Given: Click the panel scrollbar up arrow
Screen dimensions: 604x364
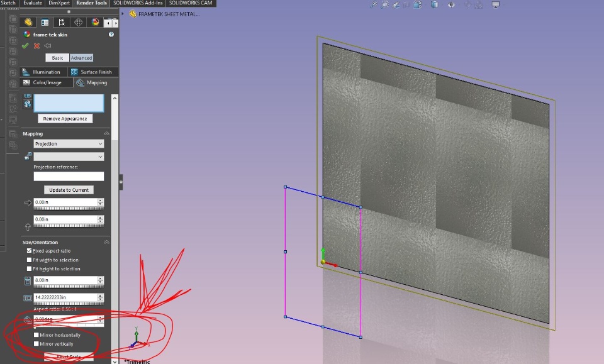Looking at the screenshot, I should click(115, 98).
